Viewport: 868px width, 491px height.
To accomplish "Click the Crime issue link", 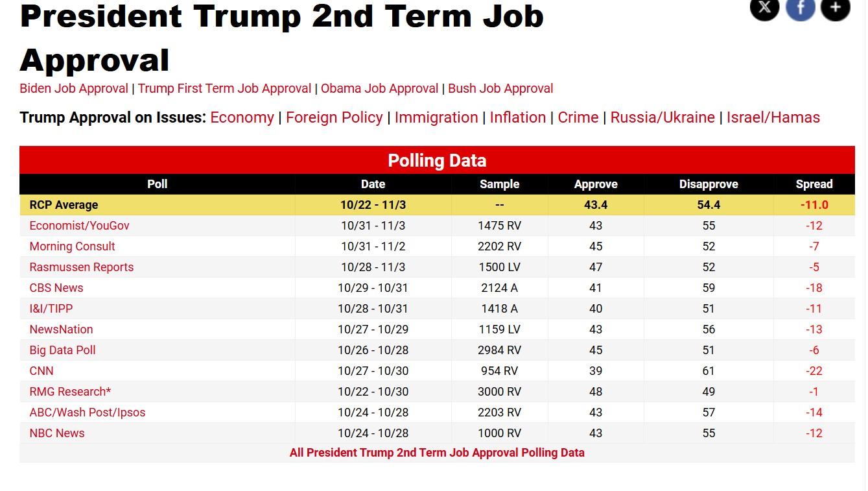I will click(578, 117).
